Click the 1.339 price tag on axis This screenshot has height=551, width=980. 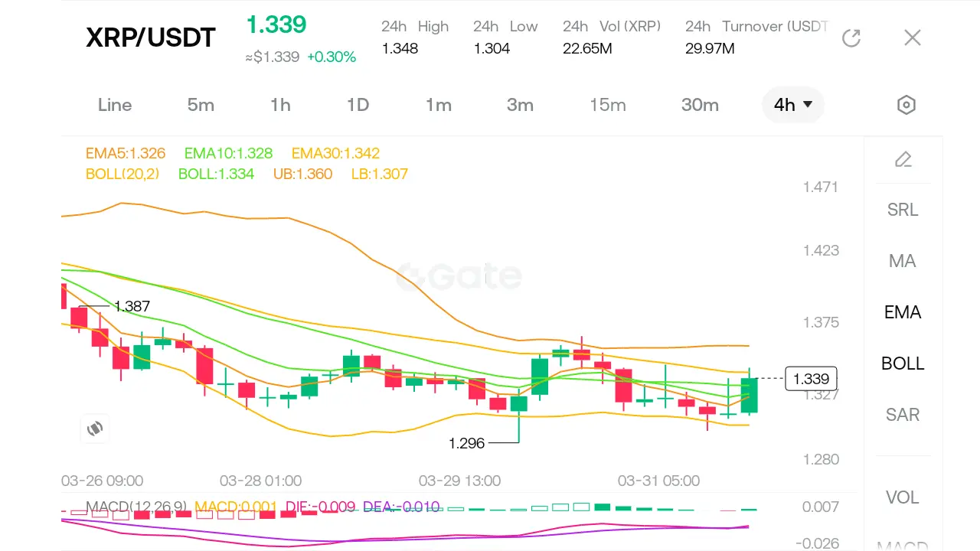tap(812, 379)
